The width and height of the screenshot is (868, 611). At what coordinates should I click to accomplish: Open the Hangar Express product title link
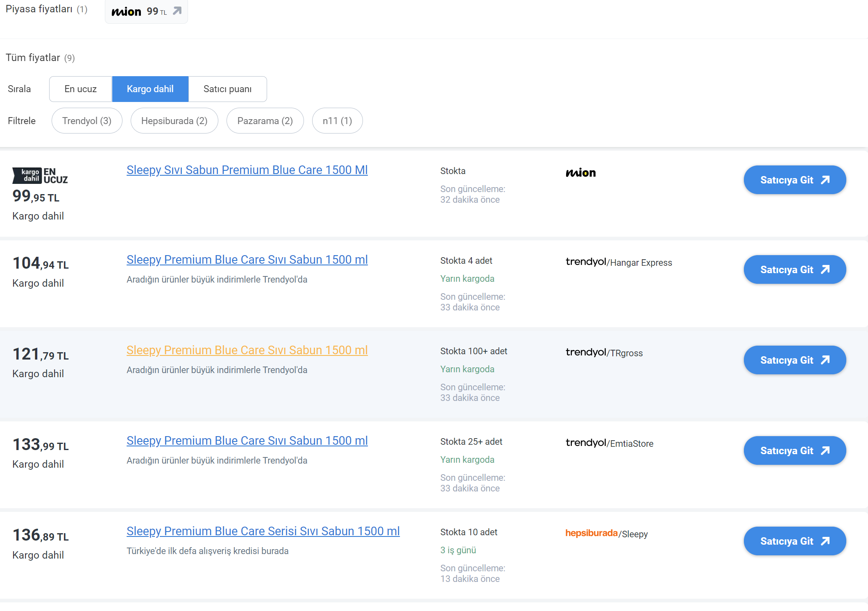[247, 260]
